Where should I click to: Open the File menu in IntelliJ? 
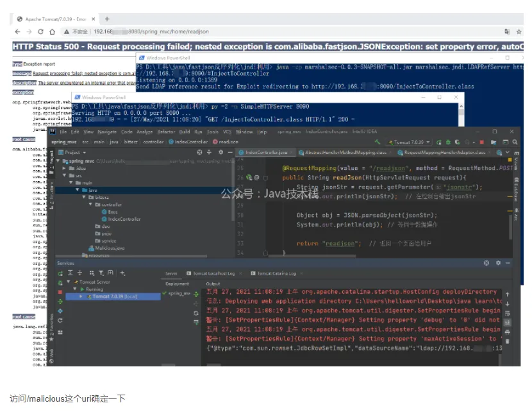pyautogui.click(x=63, y=132)
